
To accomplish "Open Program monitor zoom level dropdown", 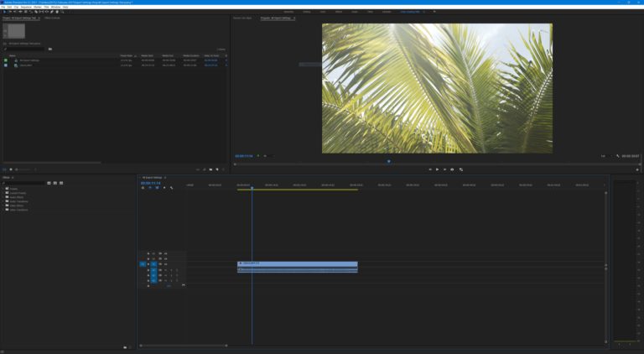I will 267,156.
